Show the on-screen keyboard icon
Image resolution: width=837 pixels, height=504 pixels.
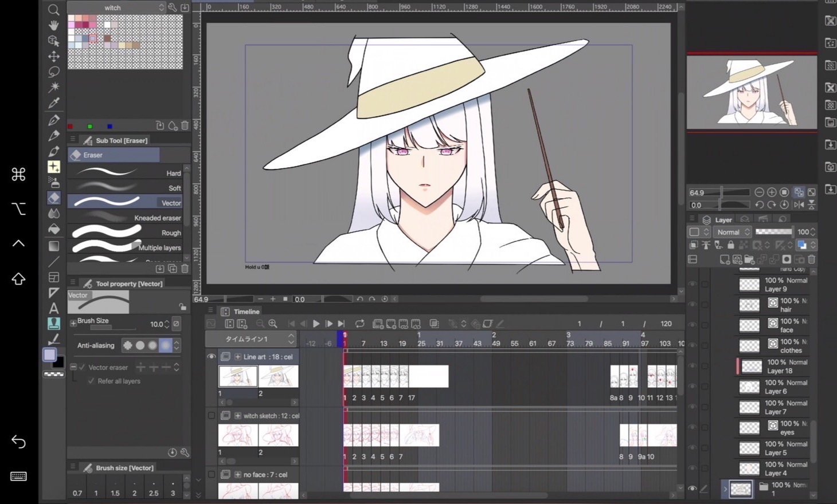(x=18, y=477)
